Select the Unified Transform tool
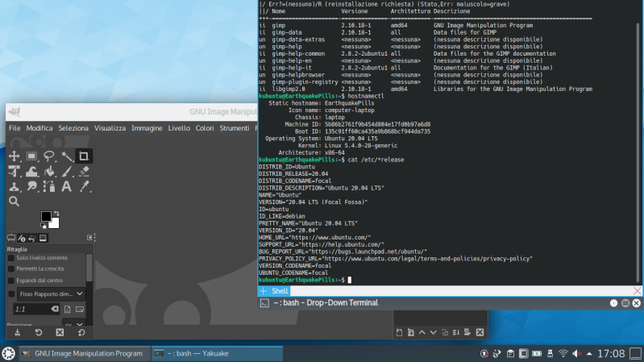Viewport: 644px width, 362px height. point(14,172)
